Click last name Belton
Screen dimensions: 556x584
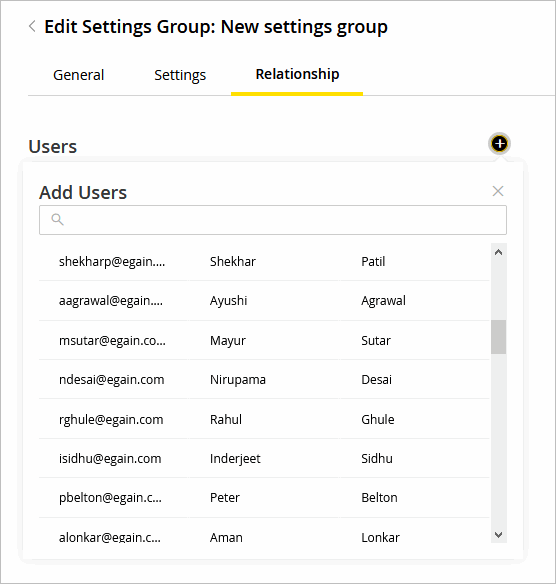[379, 498]
